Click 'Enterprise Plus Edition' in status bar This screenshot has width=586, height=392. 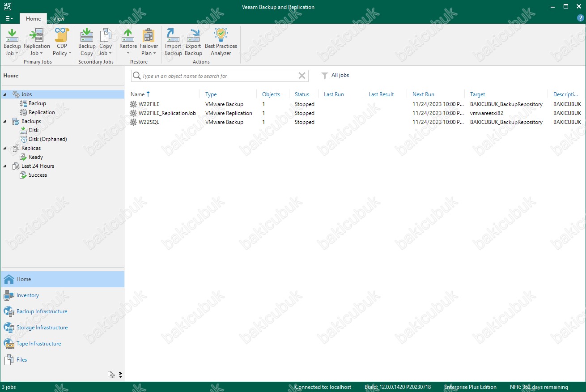tap(470, 387)
